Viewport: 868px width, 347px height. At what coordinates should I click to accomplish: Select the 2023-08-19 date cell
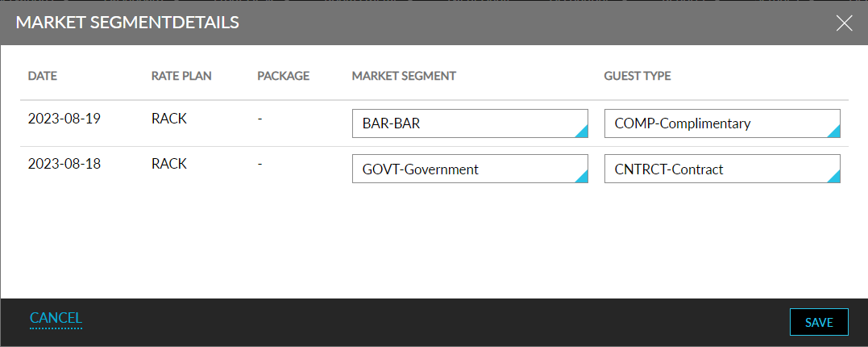(64, 119)
